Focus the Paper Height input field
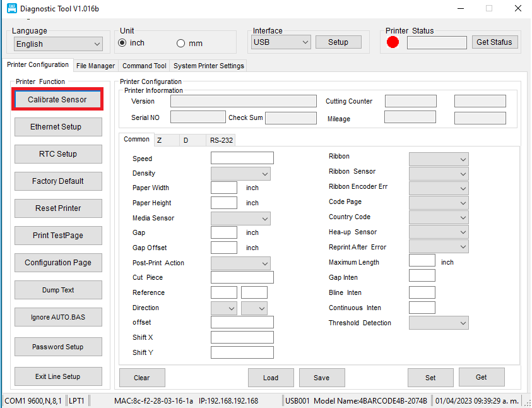The image size is (532, 408). (x=224, y=203)
